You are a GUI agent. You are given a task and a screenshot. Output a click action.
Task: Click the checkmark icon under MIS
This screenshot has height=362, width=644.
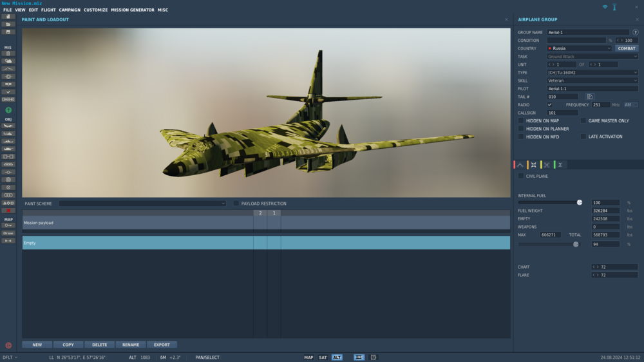(8, 92)
